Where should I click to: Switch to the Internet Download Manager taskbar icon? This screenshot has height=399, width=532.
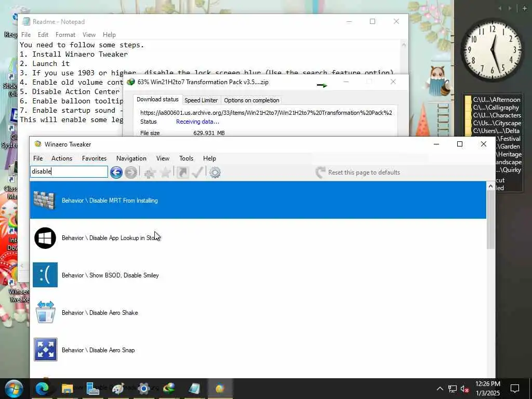coord(169,389)
